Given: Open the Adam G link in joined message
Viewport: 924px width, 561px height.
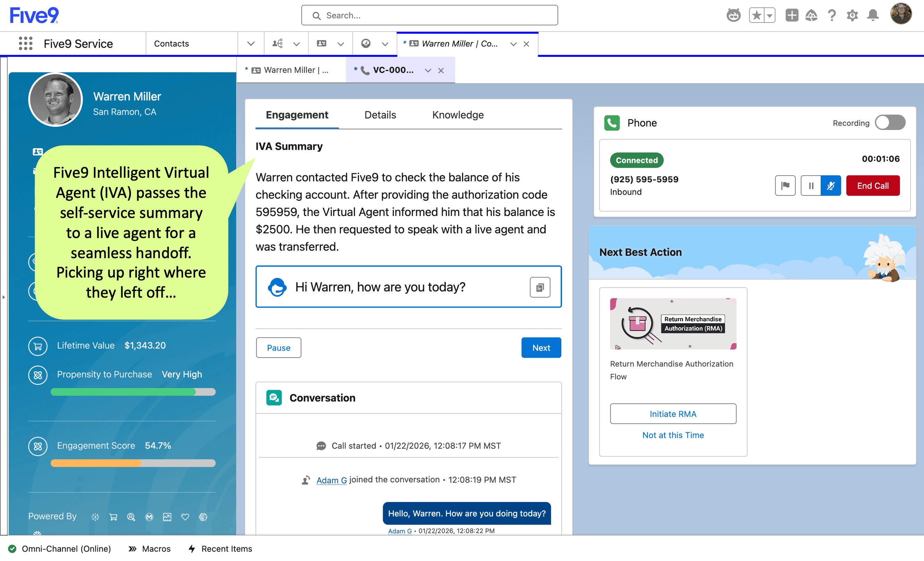Looking at the screenshot, I should tap(331, 480).
